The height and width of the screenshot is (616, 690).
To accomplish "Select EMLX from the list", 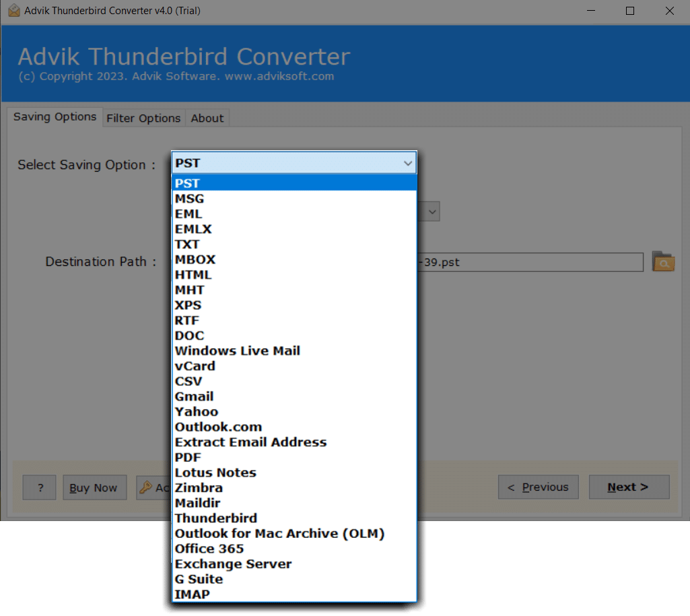I will coord(294,229).
